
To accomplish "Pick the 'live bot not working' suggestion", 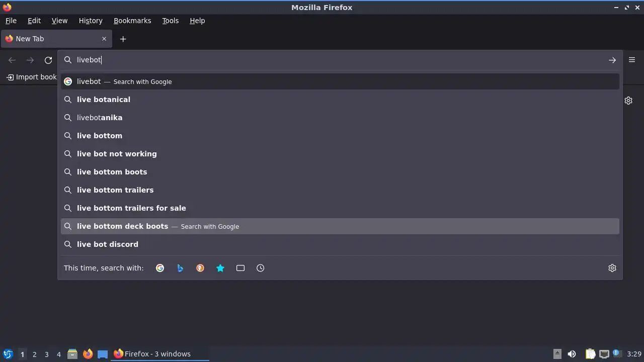I will 340,154.
